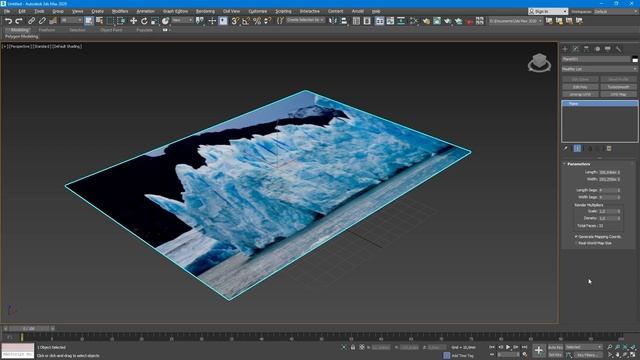Click the Bind to Space Warp icon

pyautogui.click(x=53, y=21)
